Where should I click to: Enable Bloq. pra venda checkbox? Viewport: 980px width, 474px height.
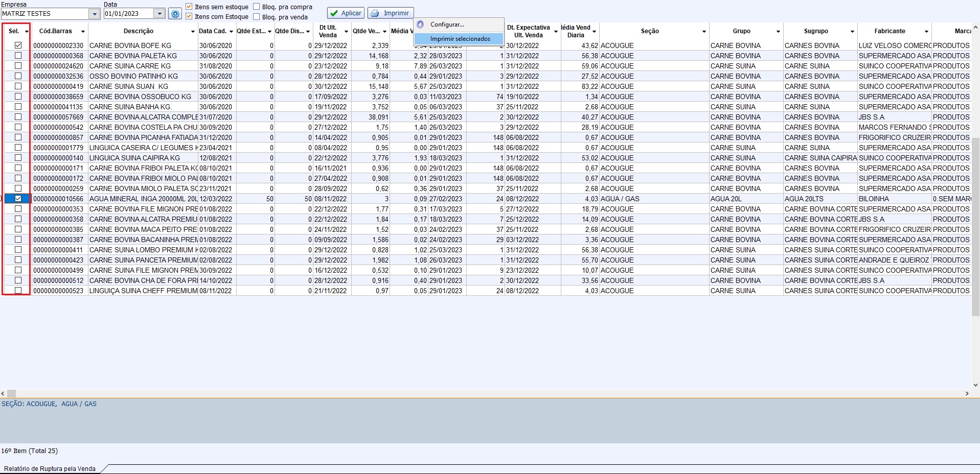(x=257, y=16)
